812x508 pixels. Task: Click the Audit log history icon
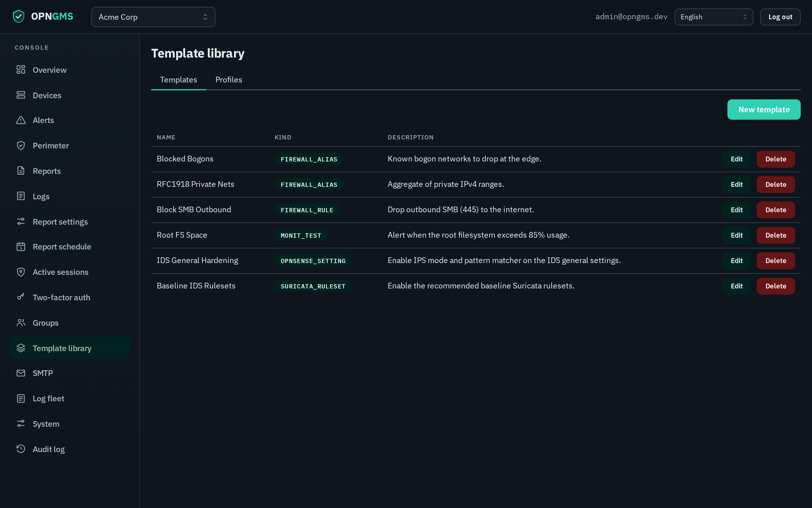pos(21,449)
